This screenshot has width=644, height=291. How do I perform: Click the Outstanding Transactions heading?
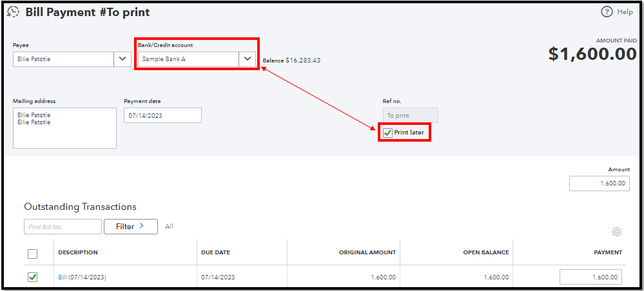pyautogui.click(x=80, y=207)
